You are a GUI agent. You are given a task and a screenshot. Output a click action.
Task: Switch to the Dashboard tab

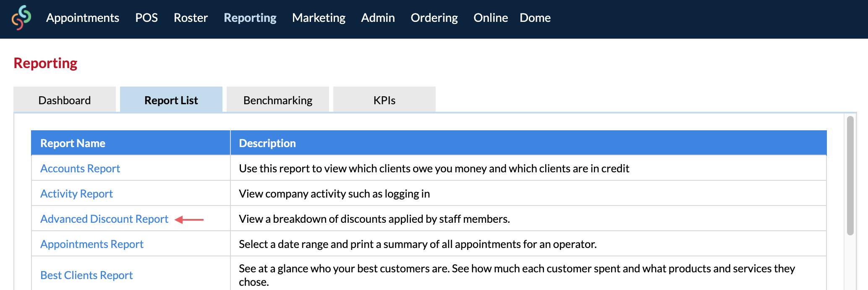(x=65, y=100)
